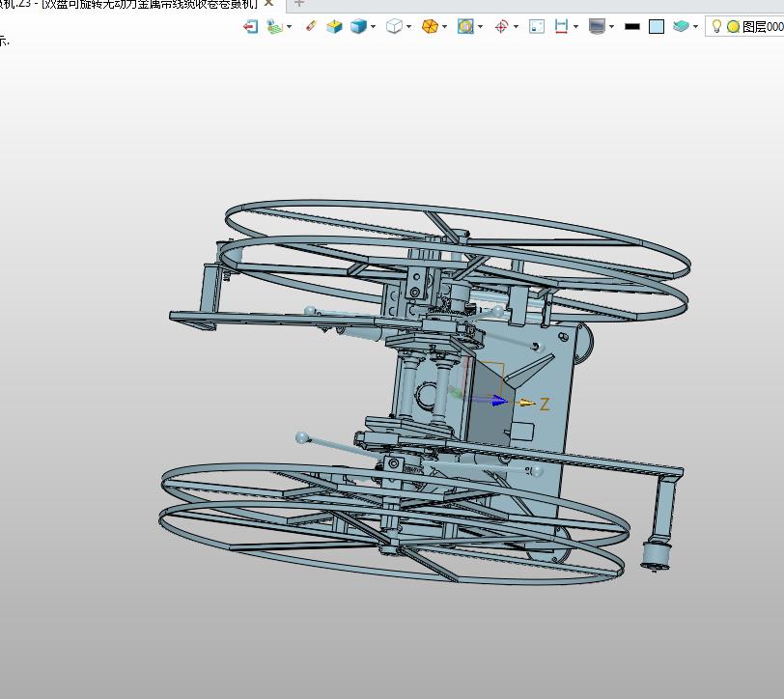Click the red crosshair target icon
The image size is (784, 699).
pos(501,26)
